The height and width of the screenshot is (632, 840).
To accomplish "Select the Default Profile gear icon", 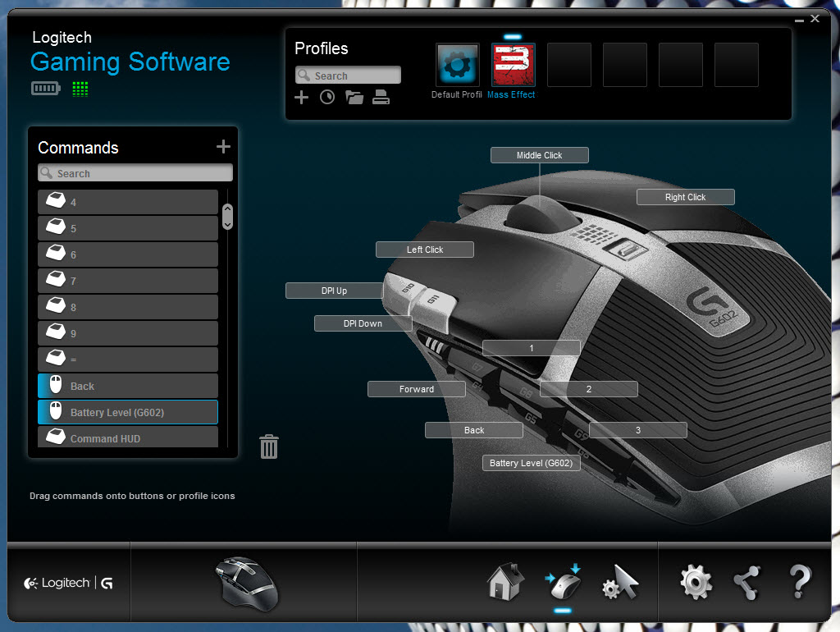I will (457, 65).
